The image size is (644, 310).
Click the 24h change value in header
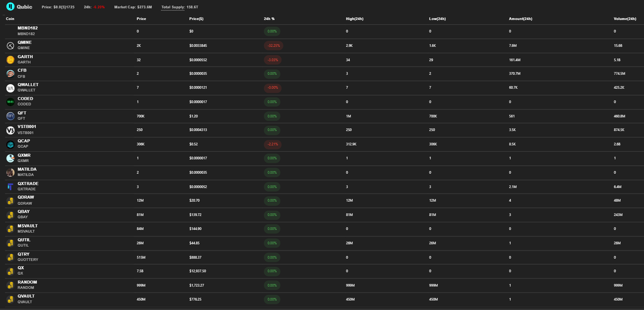(x=99, y=7)
